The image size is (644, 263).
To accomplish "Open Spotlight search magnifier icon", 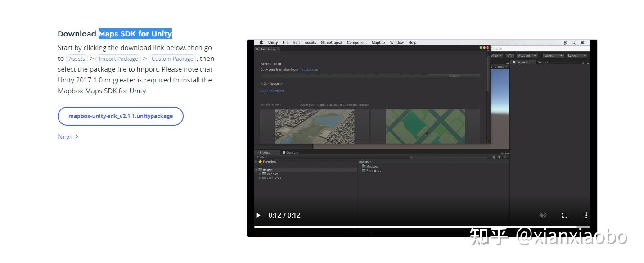I will (573, 42).
